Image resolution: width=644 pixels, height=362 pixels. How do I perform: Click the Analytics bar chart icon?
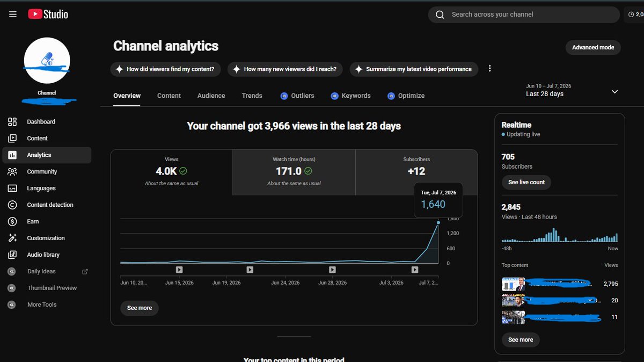tap(12, 155)
